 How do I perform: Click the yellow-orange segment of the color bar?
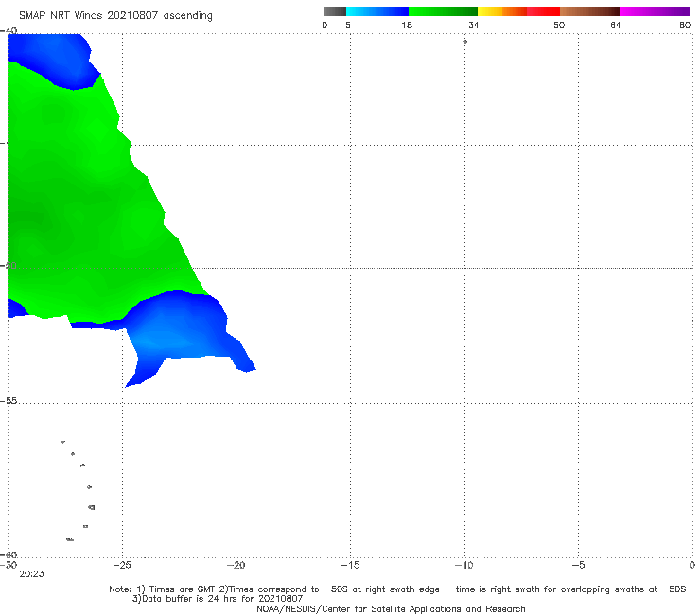tap(502, 11)
